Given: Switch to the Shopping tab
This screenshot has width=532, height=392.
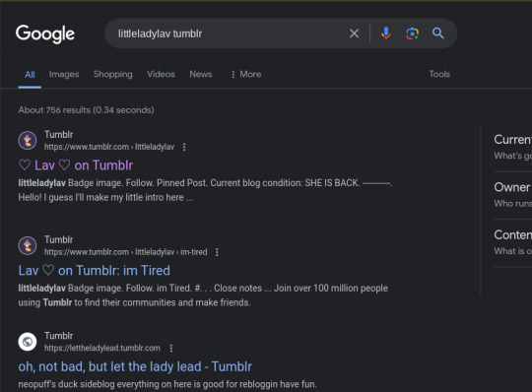Looking at the screenshot, I should [113, 74].
